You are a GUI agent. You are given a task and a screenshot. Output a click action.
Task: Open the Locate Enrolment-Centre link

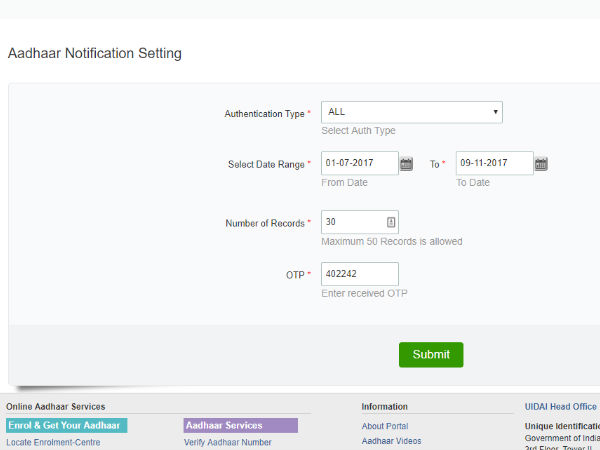point(53,442)
